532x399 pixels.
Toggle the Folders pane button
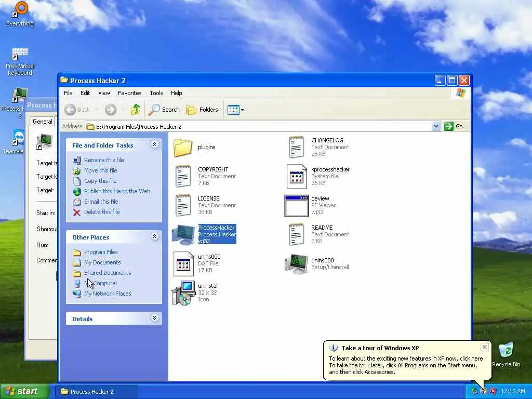coord(202,110)
